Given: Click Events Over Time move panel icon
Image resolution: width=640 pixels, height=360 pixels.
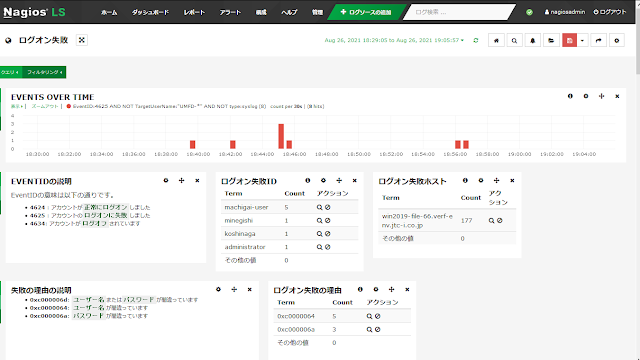Looking at the screenshot, I should 601,96.
